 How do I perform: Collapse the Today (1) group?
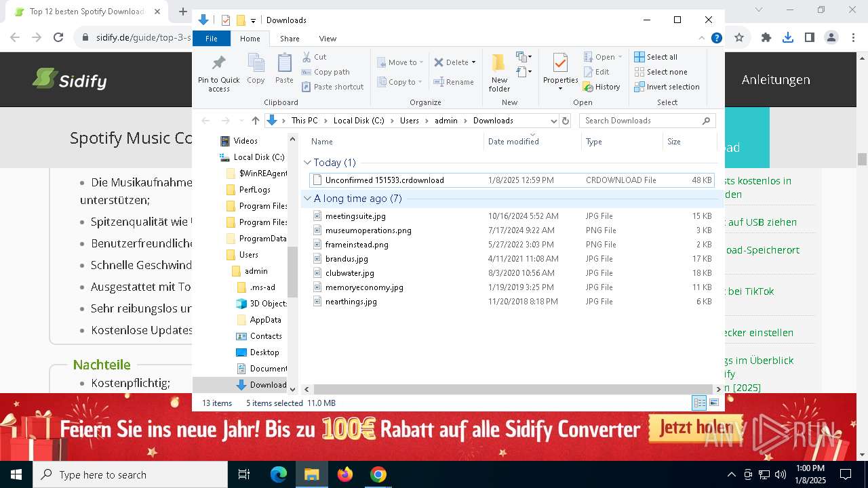[x=308, y=163]
